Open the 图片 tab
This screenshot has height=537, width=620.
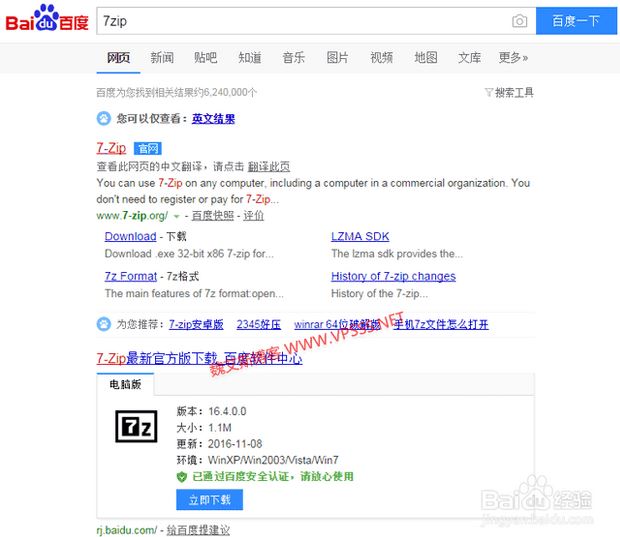pos(337,58)
